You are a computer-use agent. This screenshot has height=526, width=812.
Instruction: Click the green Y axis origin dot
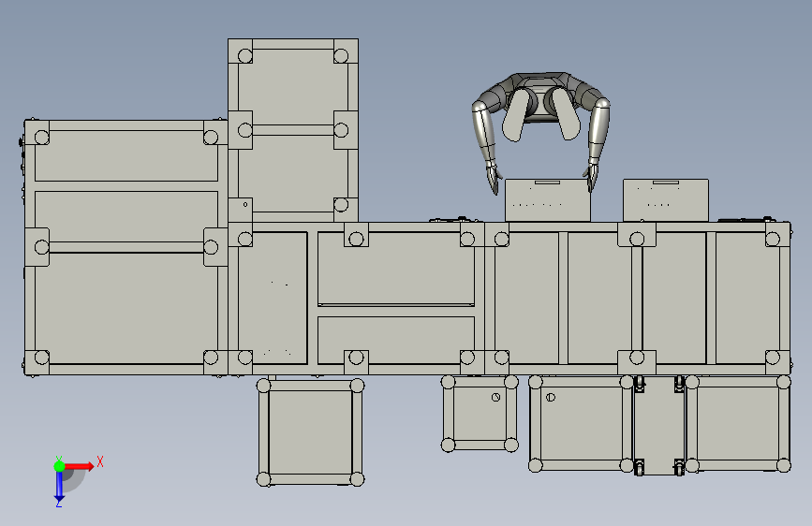pos(59,466)
